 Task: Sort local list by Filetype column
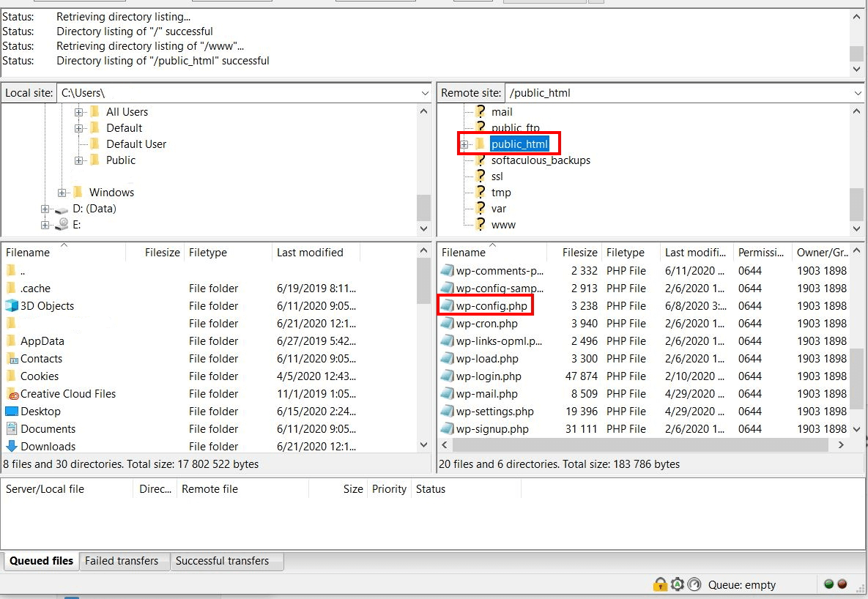(228, 253)
